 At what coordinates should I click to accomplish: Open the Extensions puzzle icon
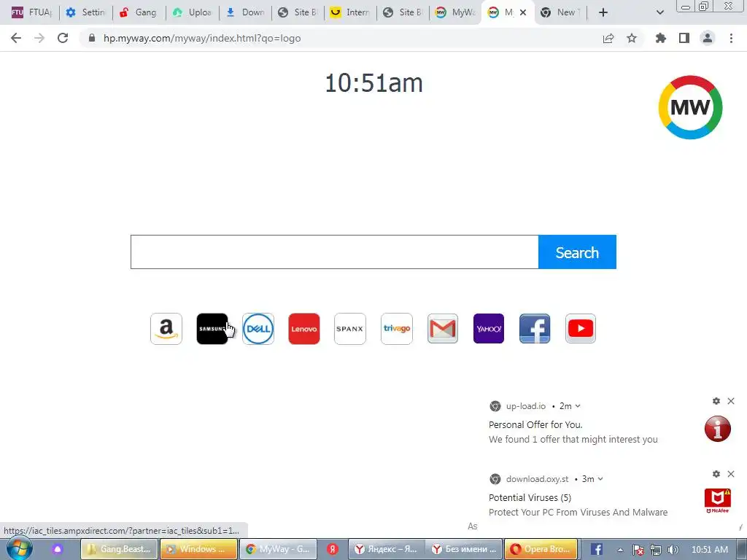pyautogui.click(x=661, y=38)
